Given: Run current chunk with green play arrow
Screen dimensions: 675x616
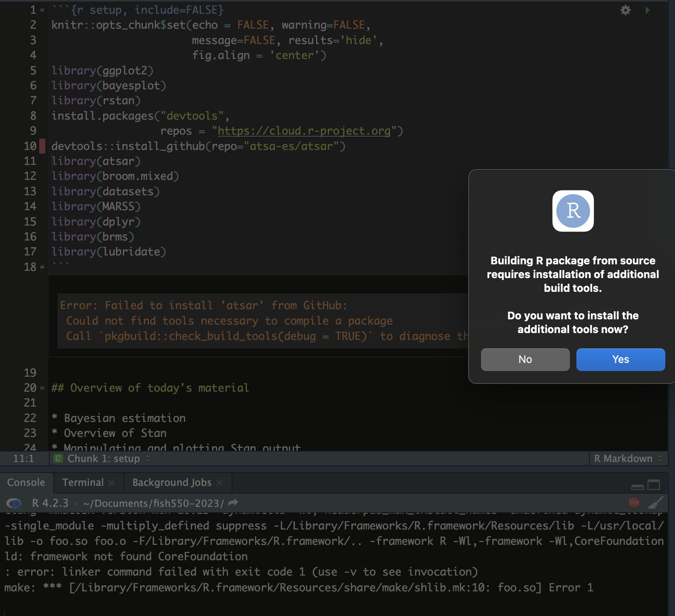Looking at the screenshot, I should 648,10.
